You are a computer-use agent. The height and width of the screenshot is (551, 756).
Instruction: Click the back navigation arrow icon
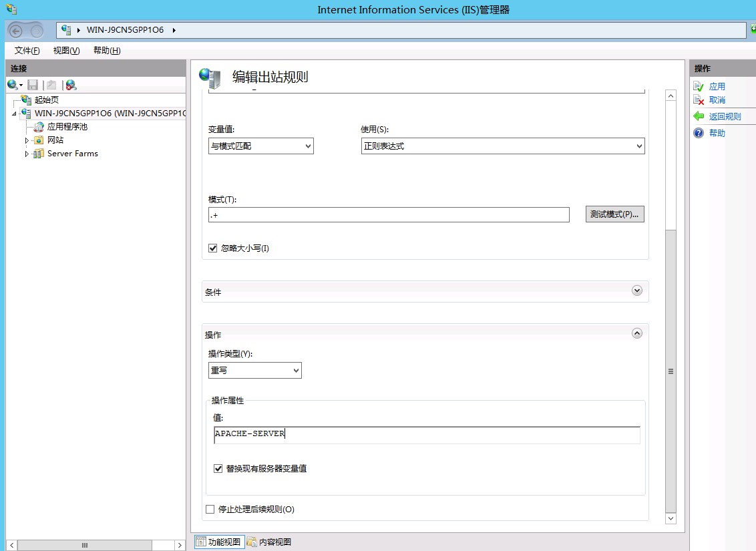click(x=17, y=31)
